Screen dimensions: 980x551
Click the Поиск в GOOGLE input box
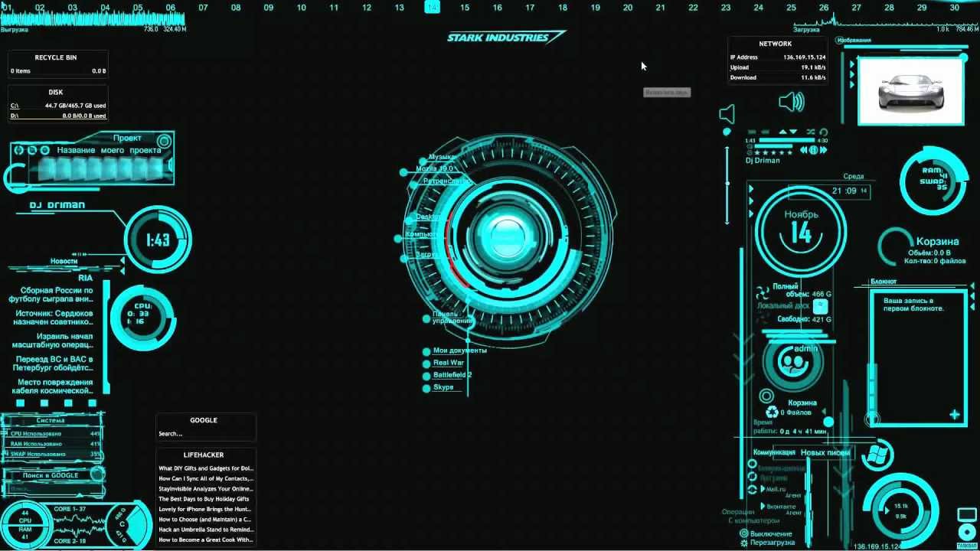(52, 488)
